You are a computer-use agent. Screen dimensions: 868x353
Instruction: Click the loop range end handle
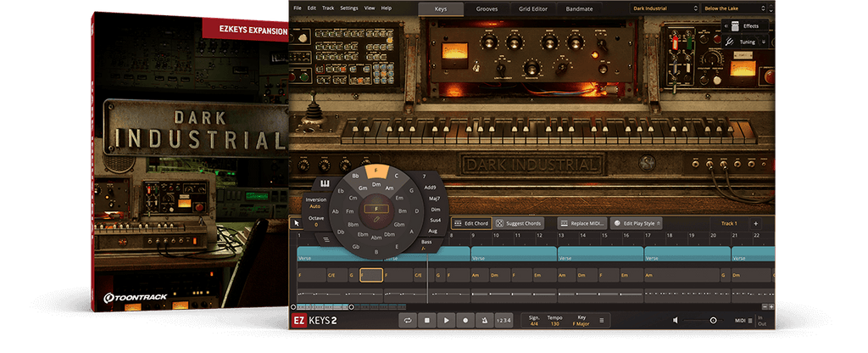(x=351, y=306)
